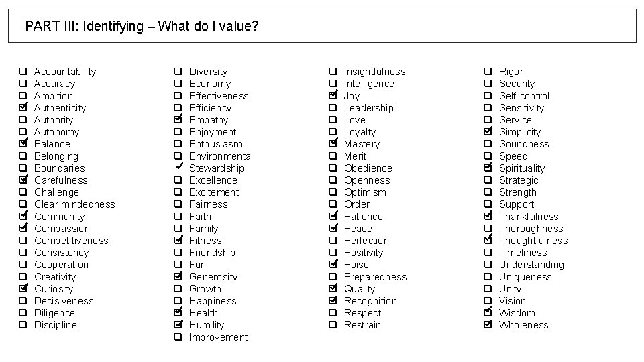The width and height of the screenshot is (644, 362).
Task: Toggle the Balance checkbox
Action: click(x=22, y=144)
